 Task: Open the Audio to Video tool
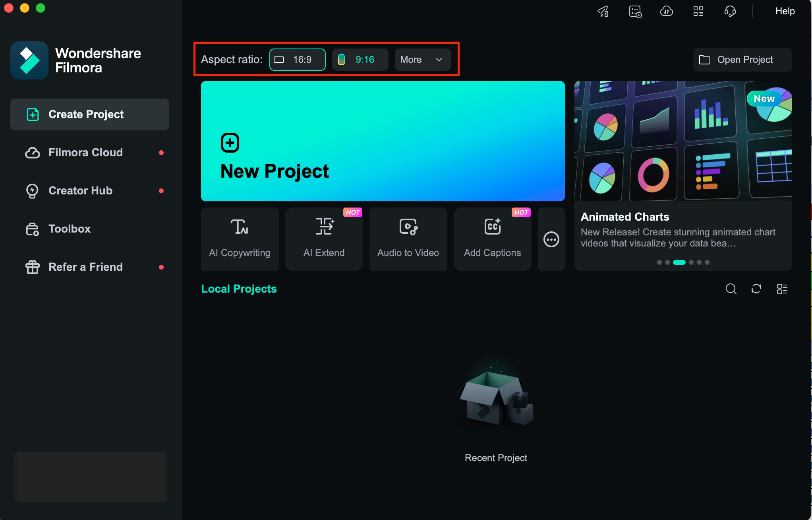[408, 239]
